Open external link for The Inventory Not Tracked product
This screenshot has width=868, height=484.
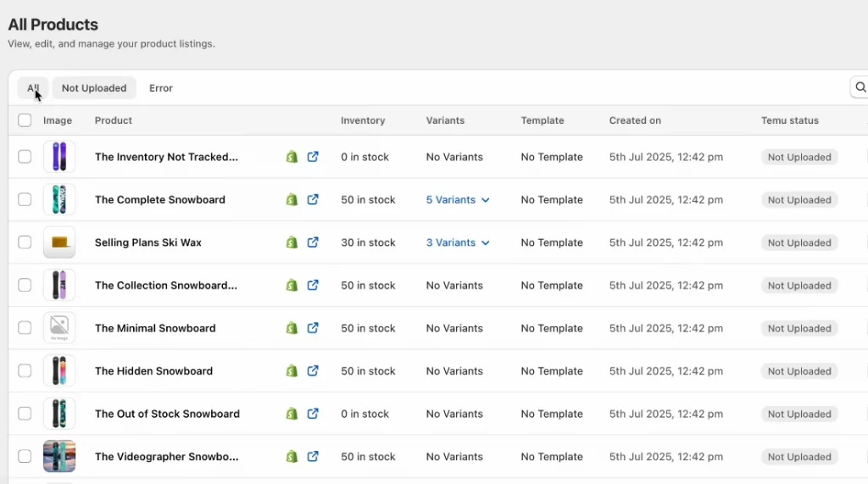(x=313, y=157)
